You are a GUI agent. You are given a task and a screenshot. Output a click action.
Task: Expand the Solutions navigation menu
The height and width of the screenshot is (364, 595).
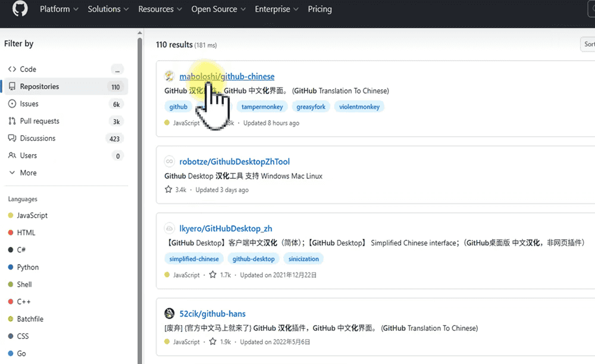coord(108,10)
